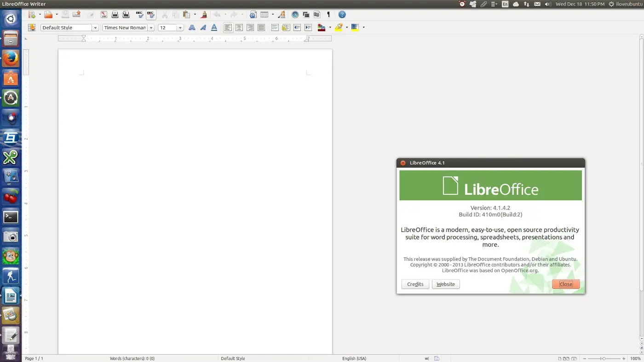Expand the Default Style paragraph style dropdown

point(95,28)
